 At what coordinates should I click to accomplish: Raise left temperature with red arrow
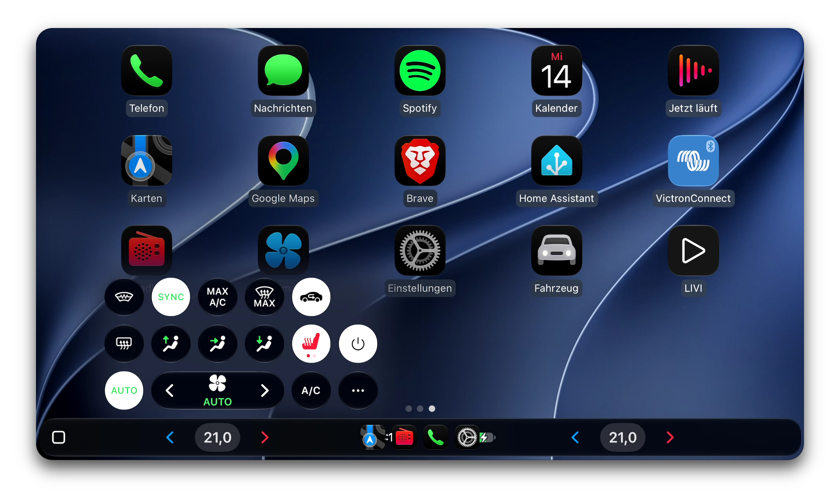click(264, 437)
